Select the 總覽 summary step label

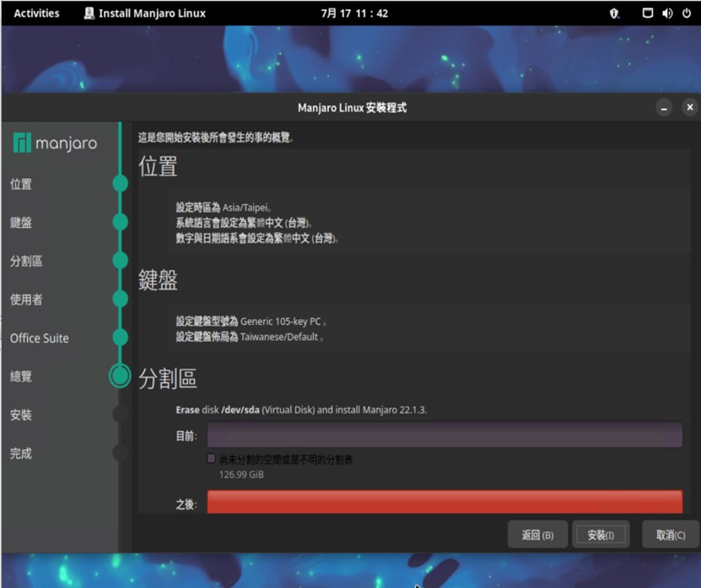click(x=21, y=376)
